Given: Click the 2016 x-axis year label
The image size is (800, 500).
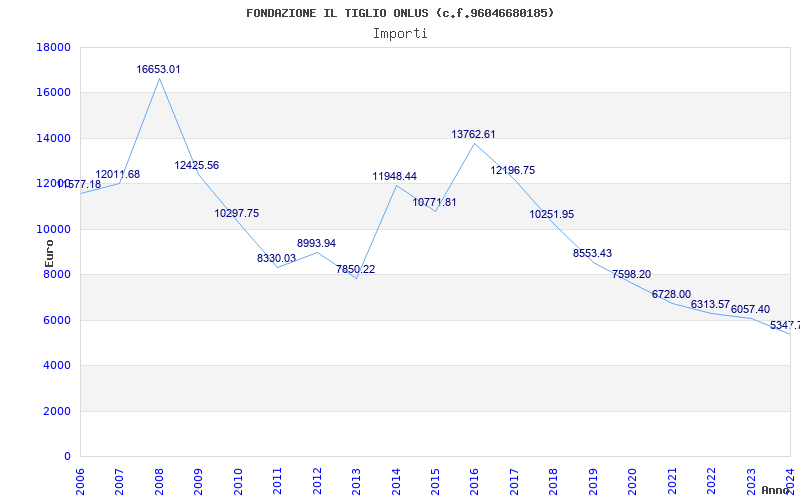Looking at the screenshot, I should (474, 481).
